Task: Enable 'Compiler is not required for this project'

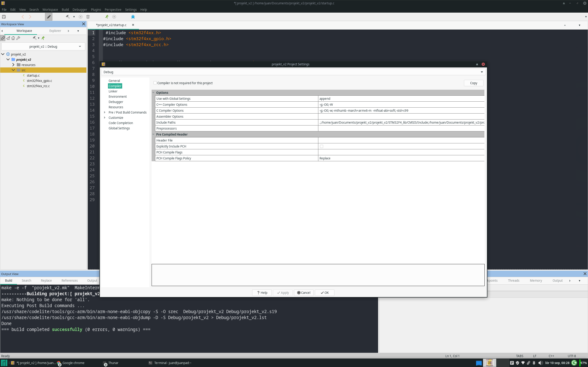Action: click(x=155, y=83)
